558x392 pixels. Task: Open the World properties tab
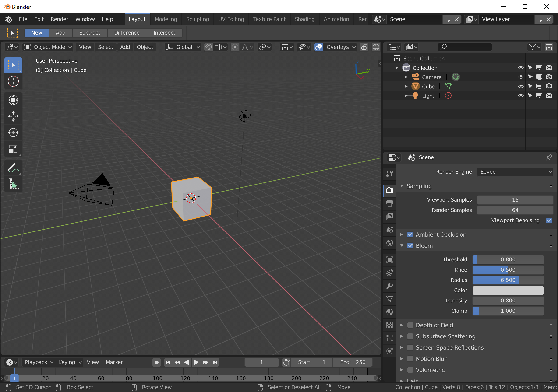390,243
